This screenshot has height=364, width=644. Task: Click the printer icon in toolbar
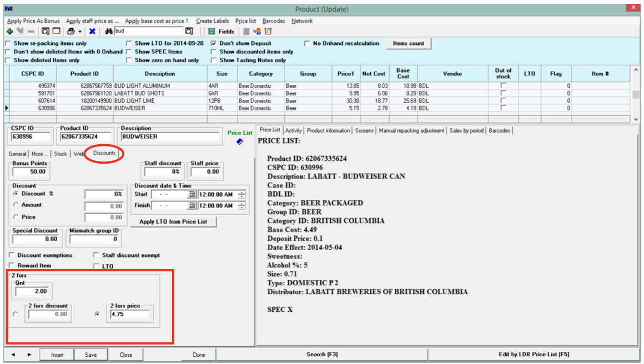point(71,31)
